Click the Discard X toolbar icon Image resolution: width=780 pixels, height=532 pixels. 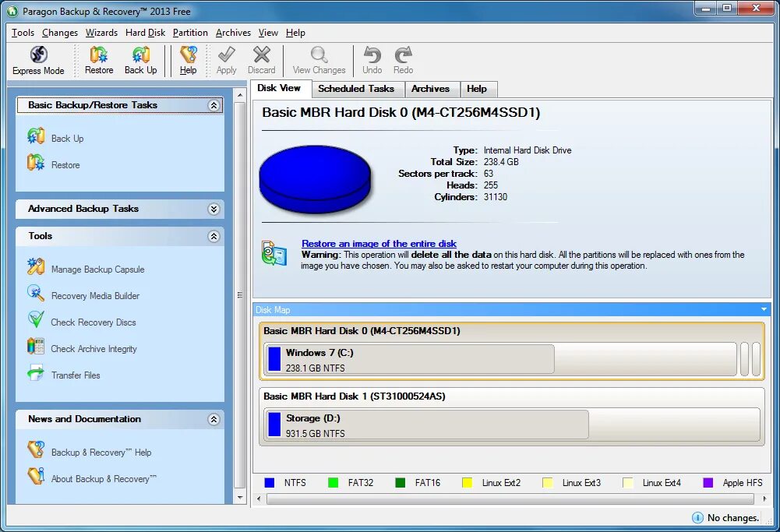click(262, 61)
